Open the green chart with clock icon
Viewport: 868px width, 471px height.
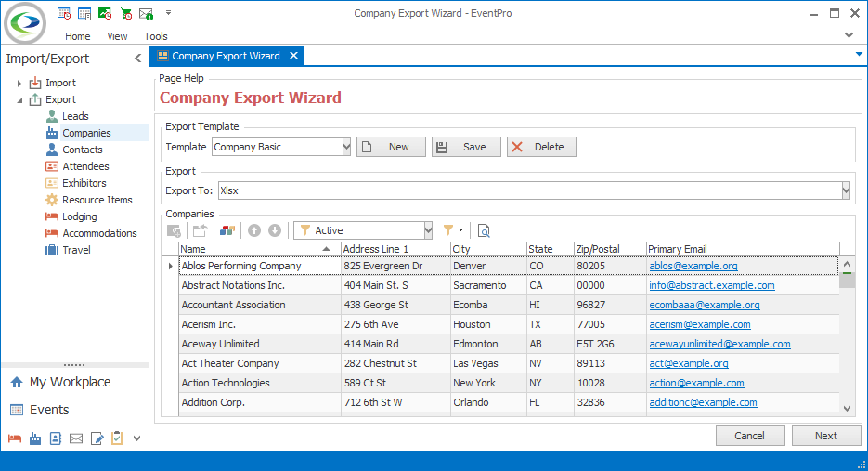click(x=105, y=13)
